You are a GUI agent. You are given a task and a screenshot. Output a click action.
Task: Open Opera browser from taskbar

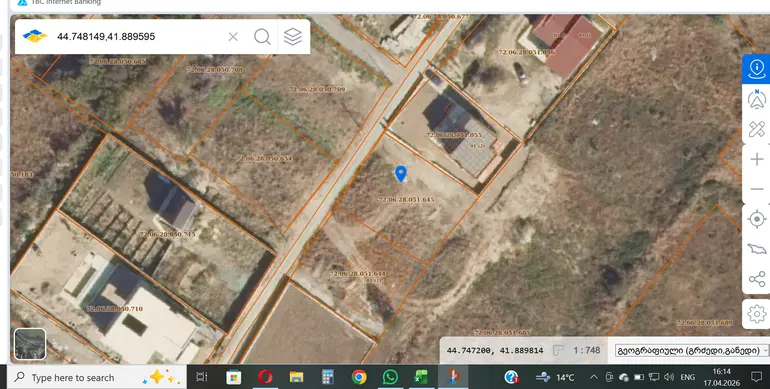[265, 377]
